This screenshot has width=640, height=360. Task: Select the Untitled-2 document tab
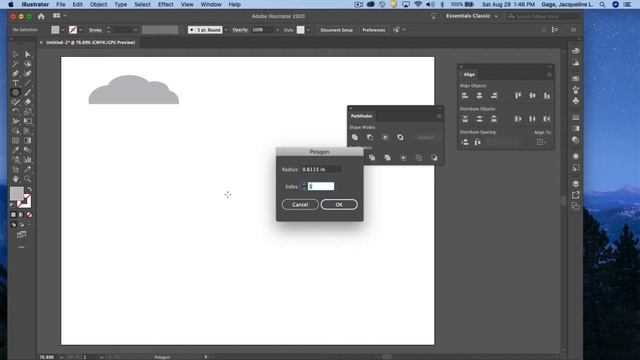pyautogui.click(x=90, y=42)
